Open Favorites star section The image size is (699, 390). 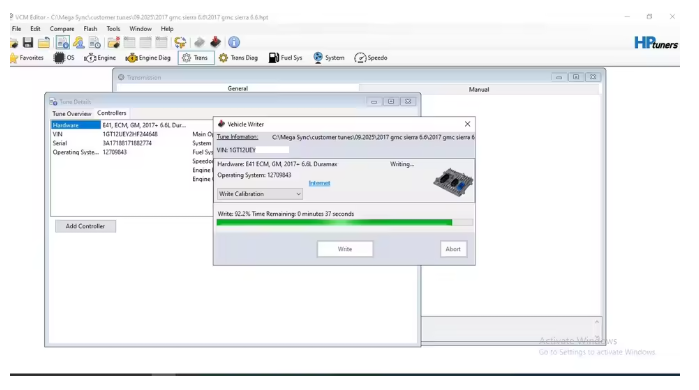pos(27,58)
